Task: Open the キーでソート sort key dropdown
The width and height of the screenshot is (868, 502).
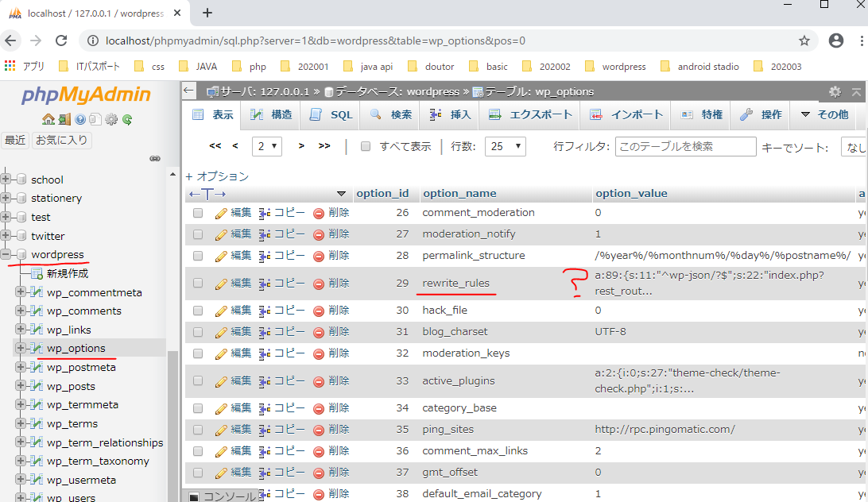Action: (854, 147)
